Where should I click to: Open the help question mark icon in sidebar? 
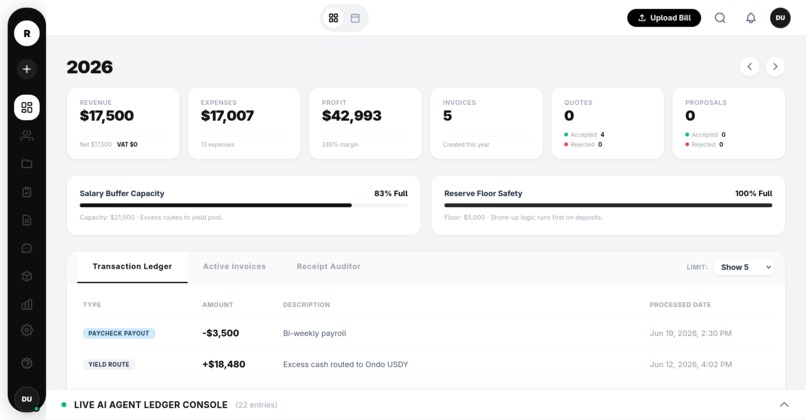point(27,363)
